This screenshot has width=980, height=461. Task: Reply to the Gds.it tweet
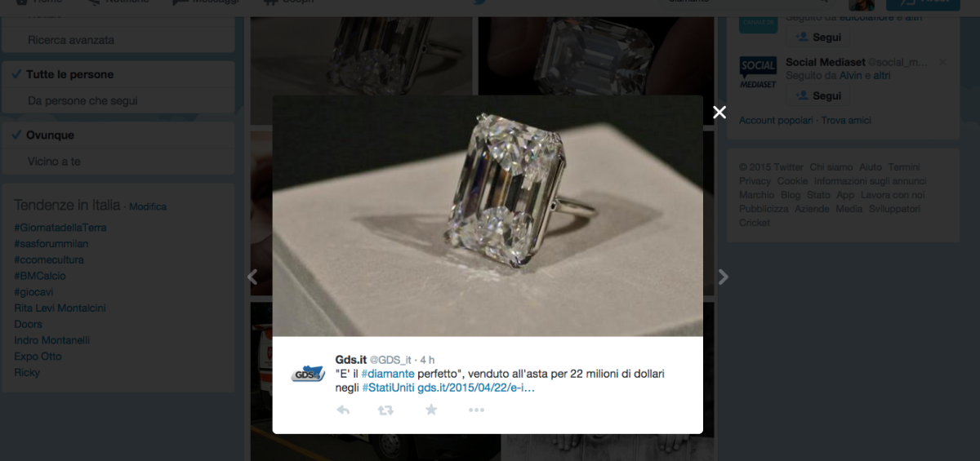pos(343,410)
